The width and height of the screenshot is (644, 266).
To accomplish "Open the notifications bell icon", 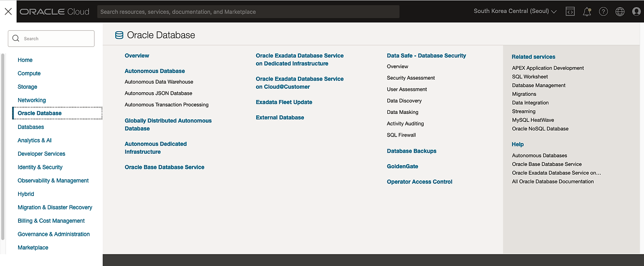I will coord(587,12).
